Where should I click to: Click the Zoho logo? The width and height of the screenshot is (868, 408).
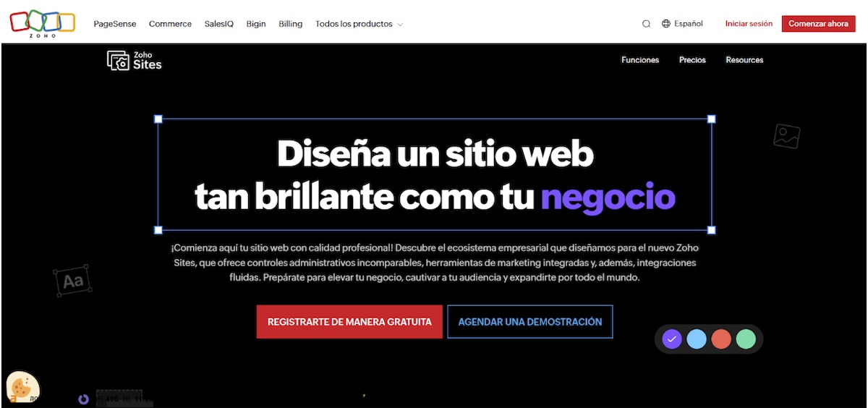coord(42,23)
